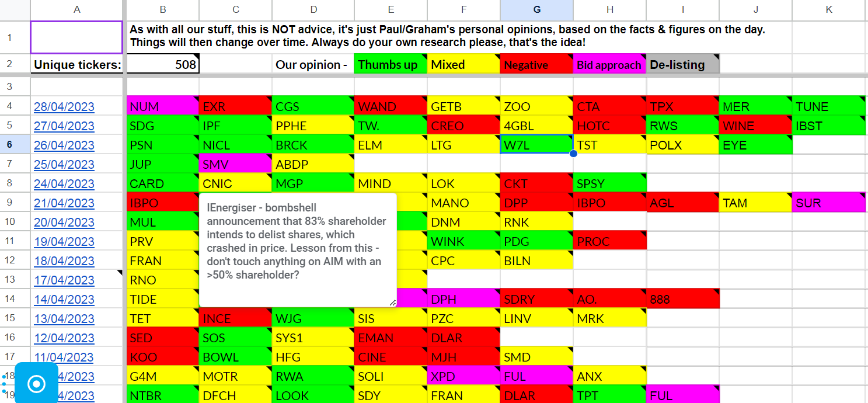
Task: Select the NUM ticker cell
Action: (163, 106)
